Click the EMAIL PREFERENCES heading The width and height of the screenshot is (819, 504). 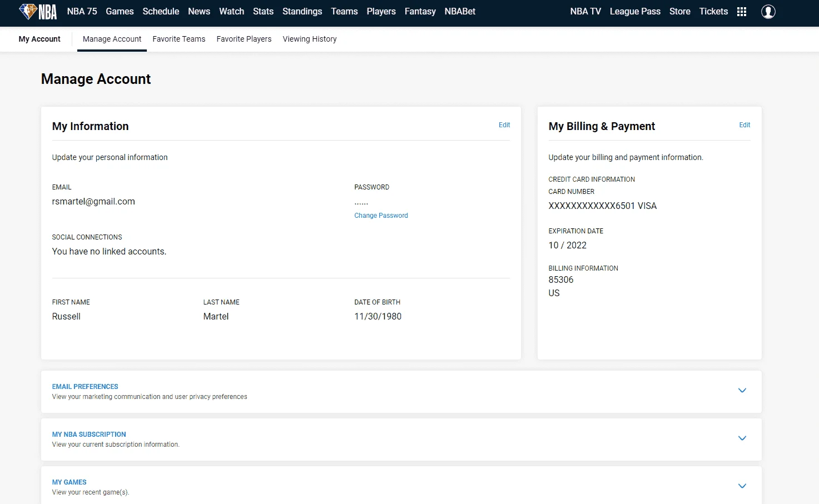tap(85, 387)
